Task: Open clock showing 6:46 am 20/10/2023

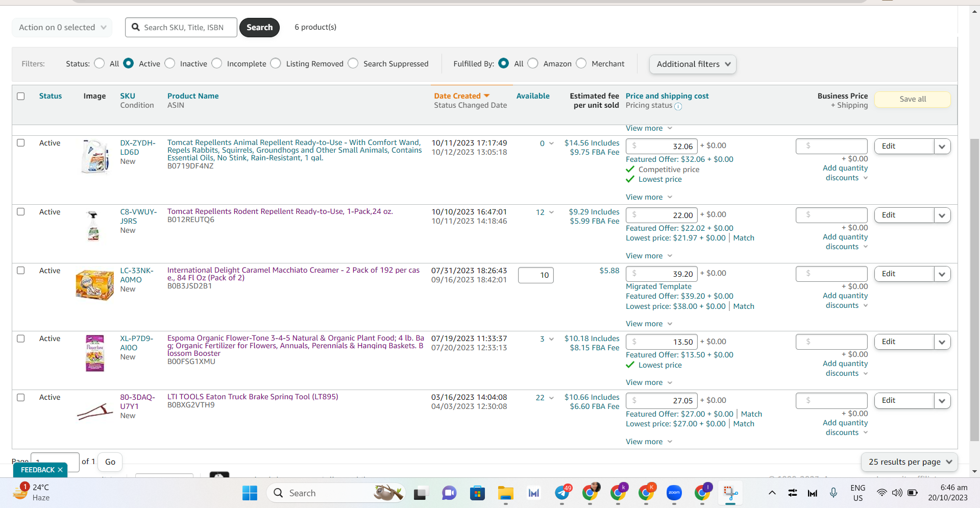Action: (948, 493)
